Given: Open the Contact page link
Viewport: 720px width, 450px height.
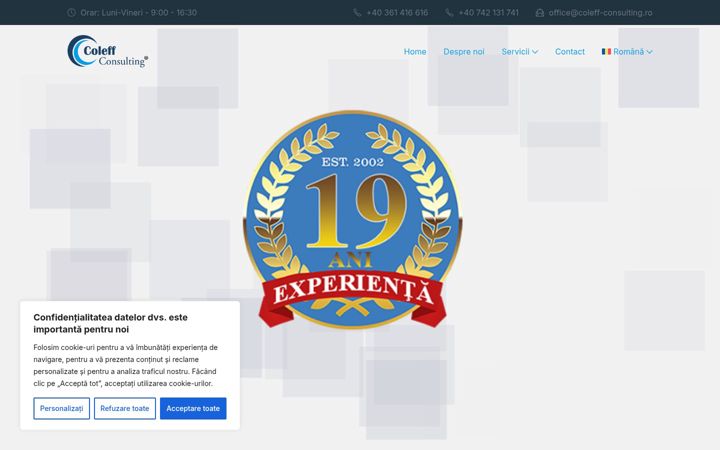Looking at the screenshot, I should point(569,51).
